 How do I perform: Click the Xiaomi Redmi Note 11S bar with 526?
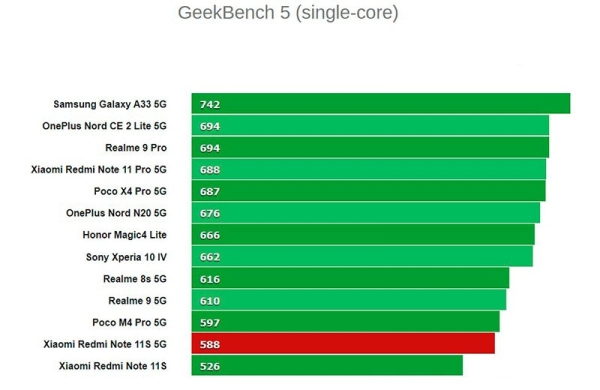pyautogui.click(x=327, y=366)
